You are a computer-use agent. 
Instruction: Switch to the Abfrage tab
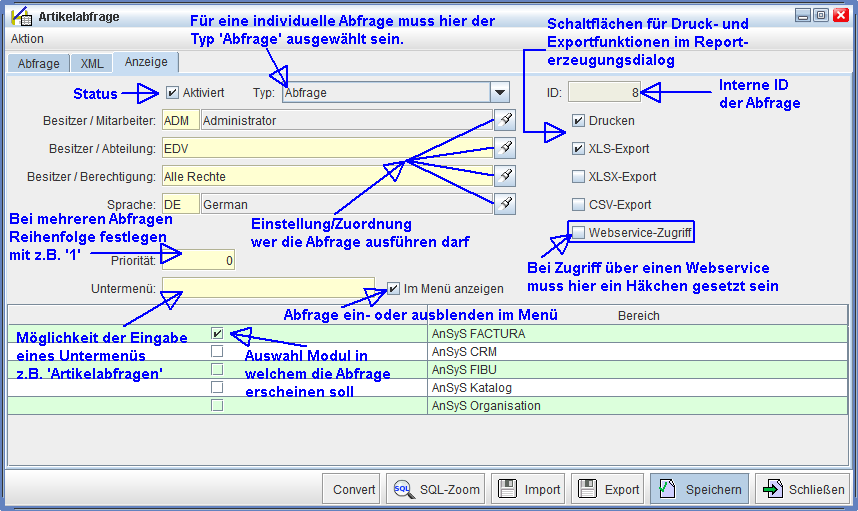pyautogui.click(x=39, y=63)
